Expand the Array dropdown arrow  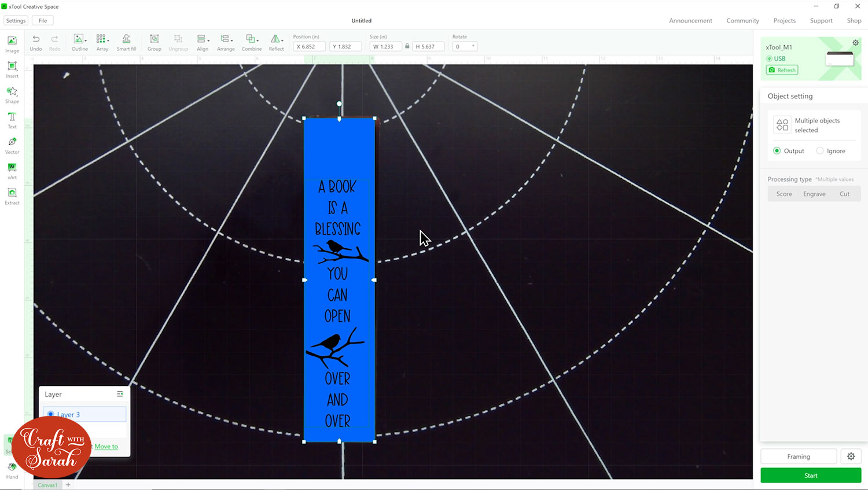pos(108,40)
